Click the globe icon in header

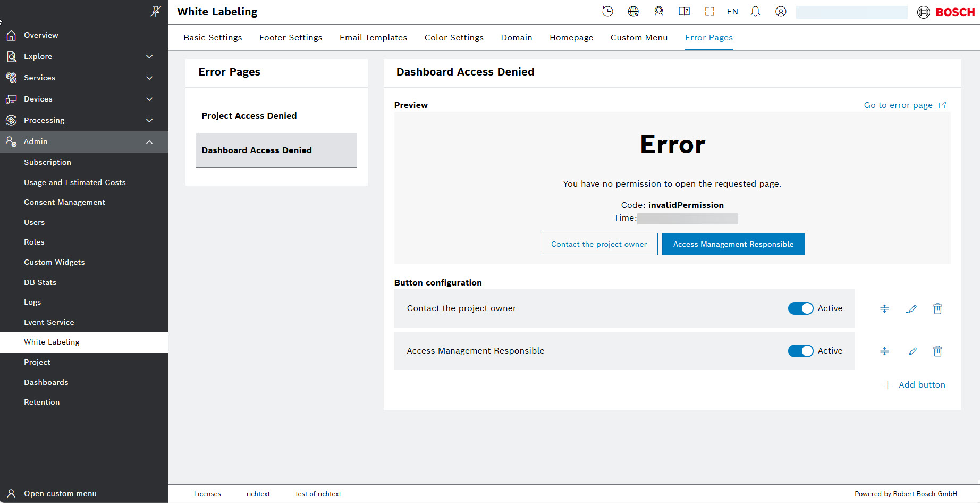pos(633,12)
